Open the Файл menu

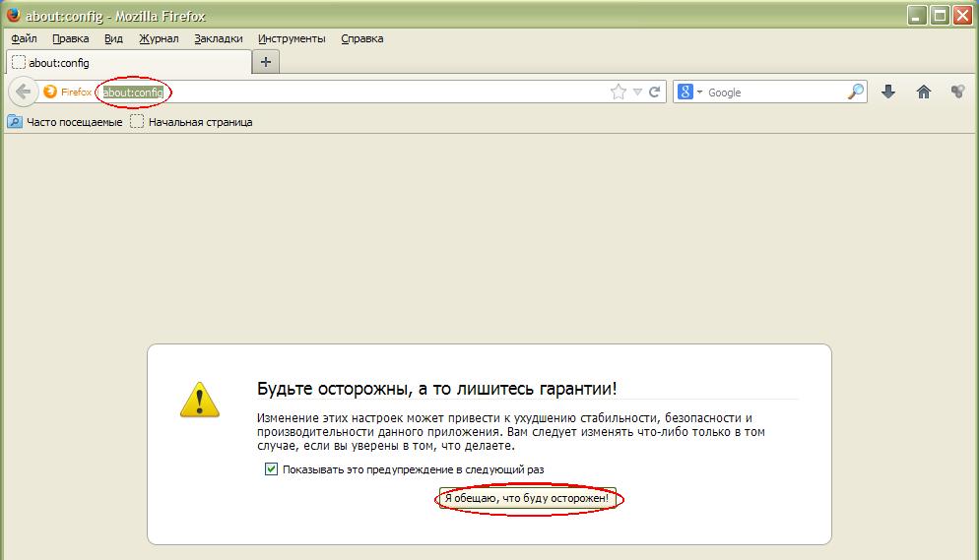point(25,38)
